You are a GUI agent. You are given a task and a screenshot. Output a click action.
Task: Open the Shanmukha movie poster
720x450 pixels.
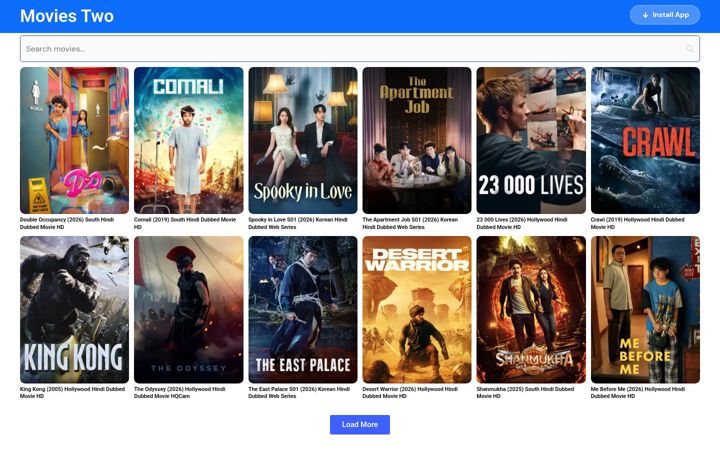tap(531, 309)
